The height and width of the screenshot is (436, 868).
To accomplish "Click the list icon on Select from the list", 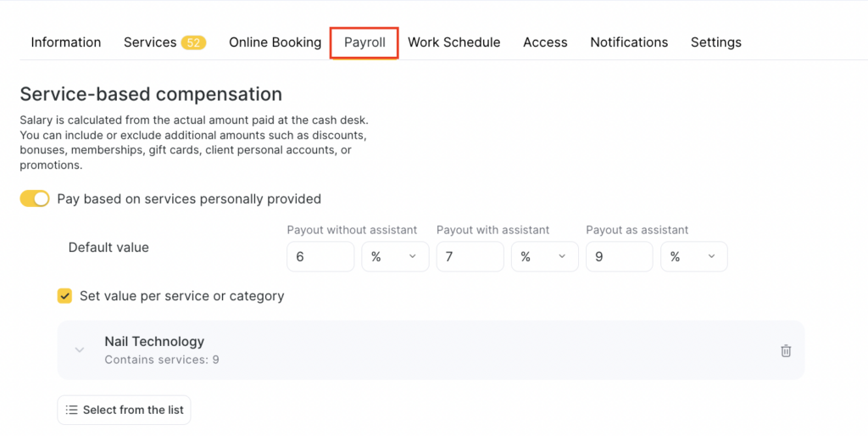I will [72, 410].
